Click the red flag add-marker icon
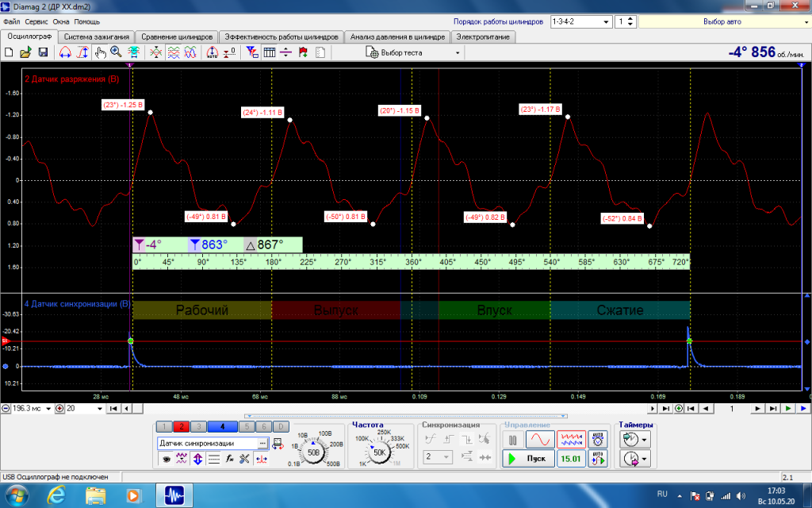Screen dimensions: 812x508 303,52
